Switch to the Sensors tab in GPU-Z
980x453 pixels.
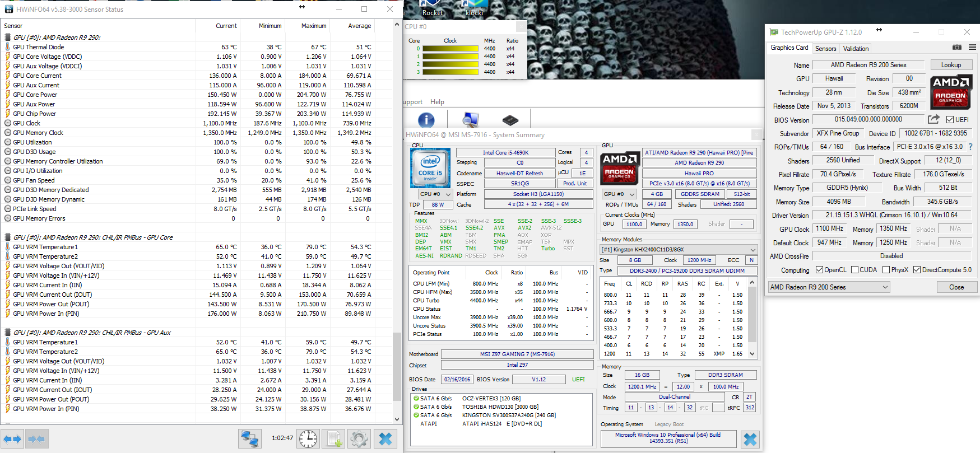[825, 49]
